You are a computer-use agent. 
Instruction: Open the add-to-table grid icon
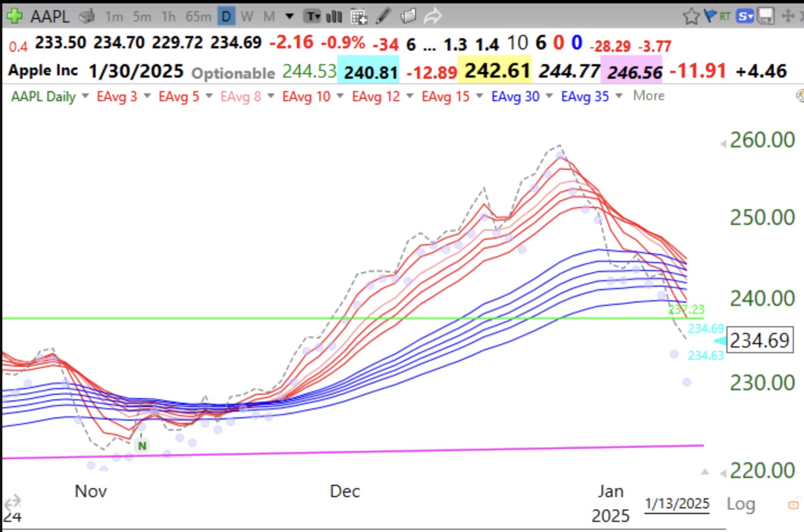[x=358, y=16]
